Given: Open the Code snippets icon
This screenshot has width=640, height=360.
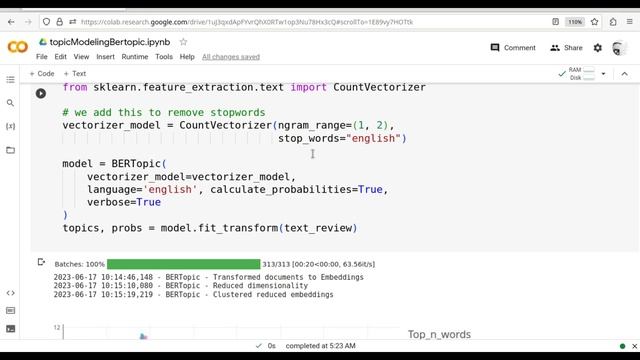Looking at the screenshot, I should tap(10, 293).
